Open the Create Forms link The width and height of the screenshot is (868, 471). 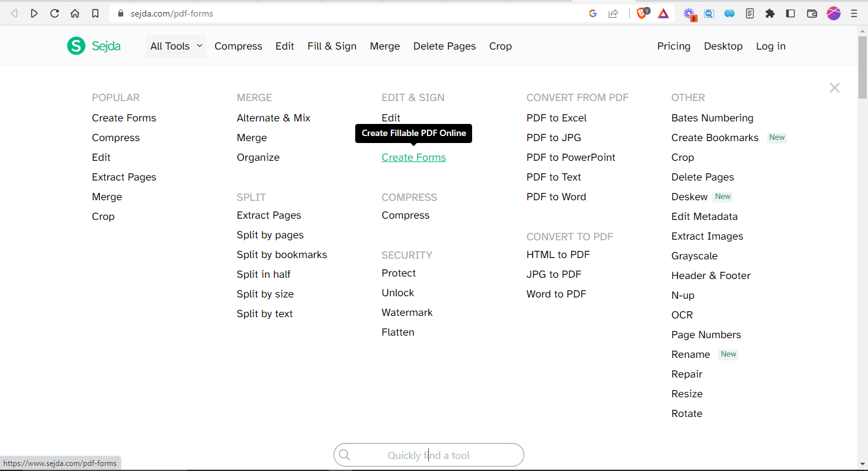pos(414,157)
